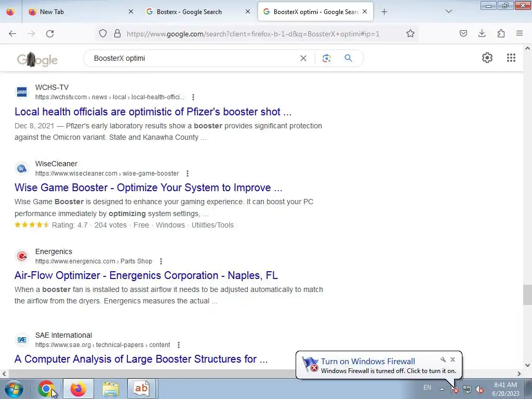Search by image with Google Lens
The image size is (532, 399).
coord(326,58)
